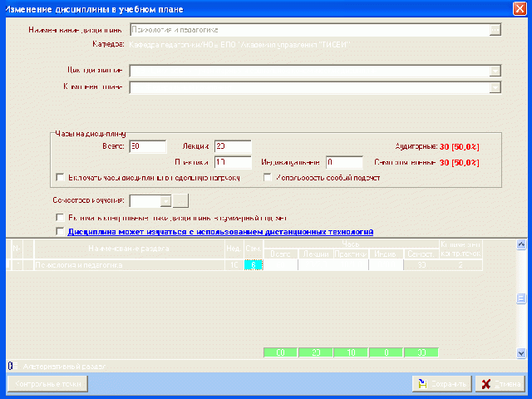This screenshot has height=399, width=532.
Task: Tick the Использовать особый подсчет checkbox
Action: [268, 177]
